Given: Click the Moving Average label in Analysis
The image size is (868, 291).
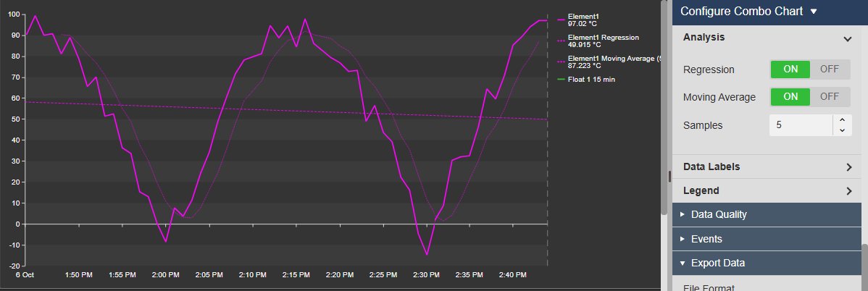Looking at the screenshot, I should tap(719, 98).
